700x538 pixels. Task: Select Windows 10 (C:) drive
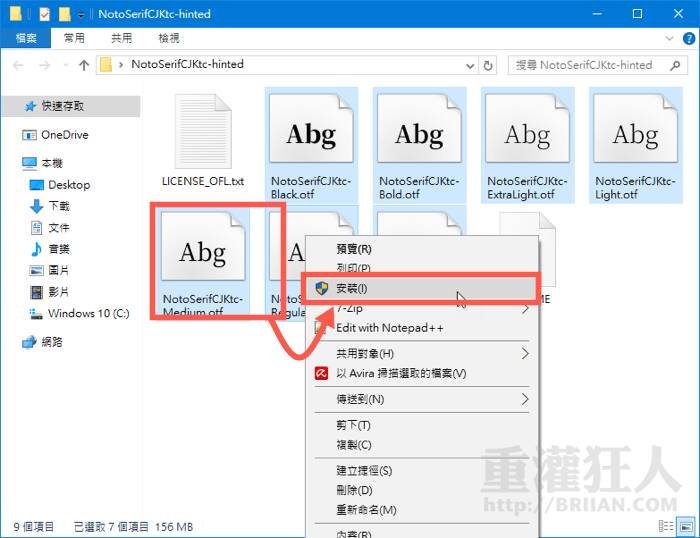tap(79, 313)
